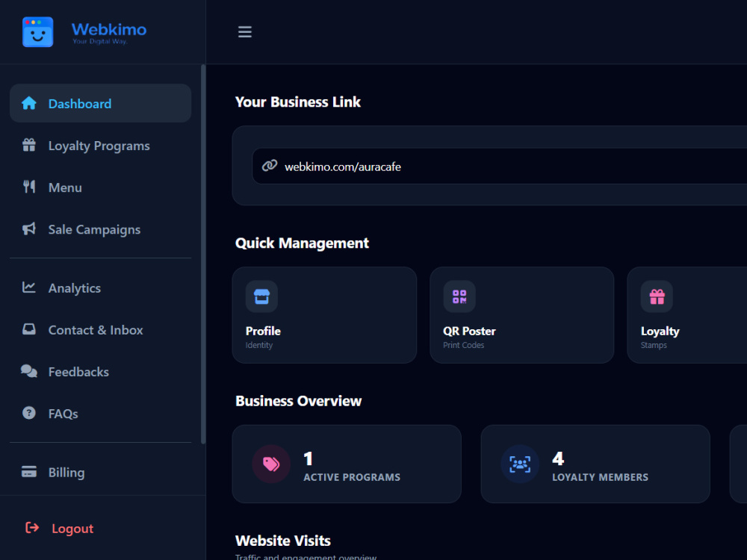Click the webkimo.com/auracafe link field
Screen dimensions: 747x560
(499, 166)
